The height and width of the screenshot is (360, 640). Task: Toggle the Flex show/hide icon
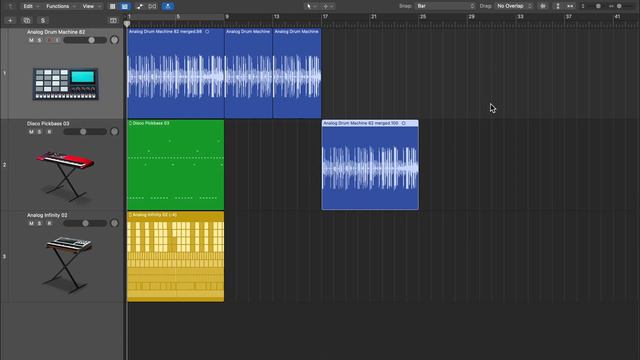(x=152, y=6)
